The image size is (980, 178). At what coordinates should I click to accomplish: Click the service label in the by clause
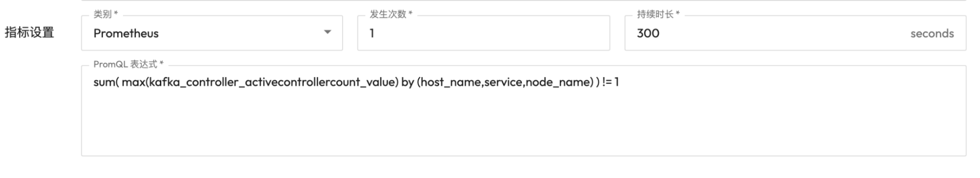503,82
